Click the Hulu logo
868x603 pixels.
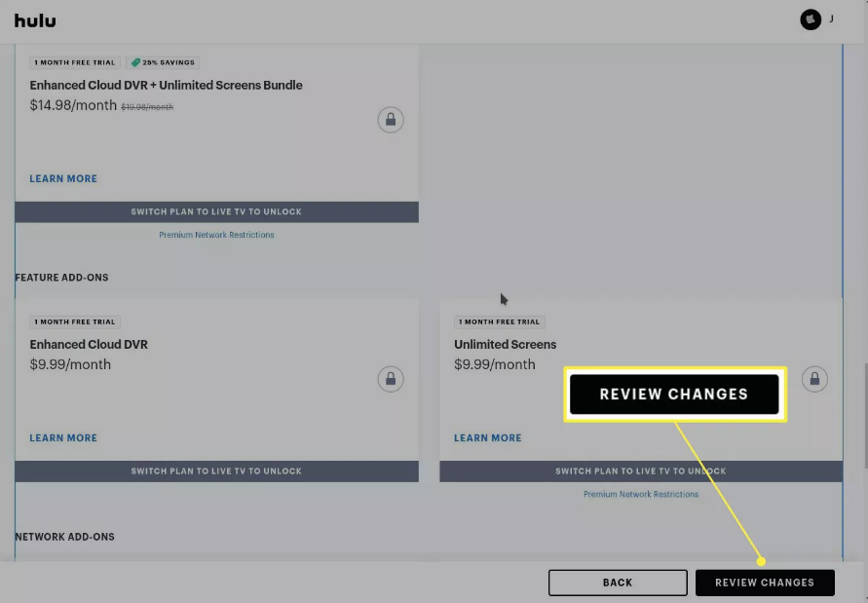(x=35, y=20)
